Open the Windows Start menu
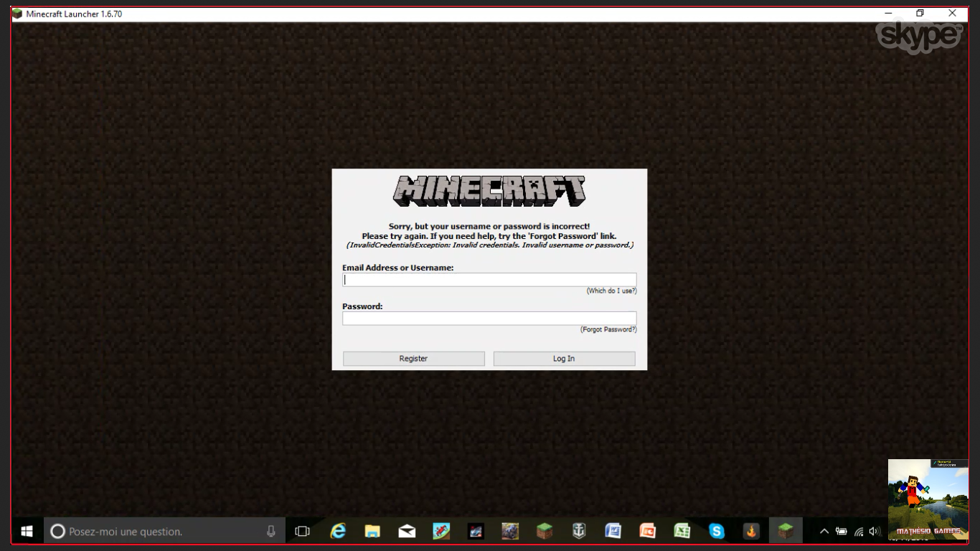This screenshot has height=551, width=980. (27, 531)
